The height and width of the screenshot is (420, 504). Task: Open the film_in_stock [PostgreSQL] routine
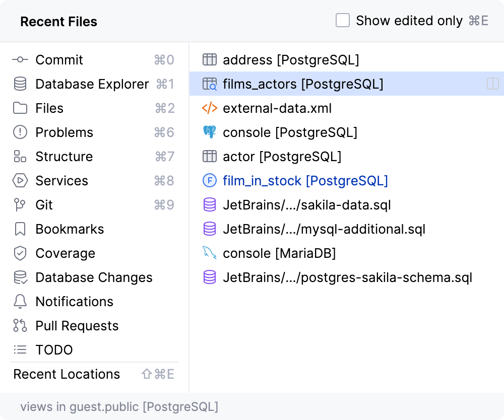(x=305, y=181)
